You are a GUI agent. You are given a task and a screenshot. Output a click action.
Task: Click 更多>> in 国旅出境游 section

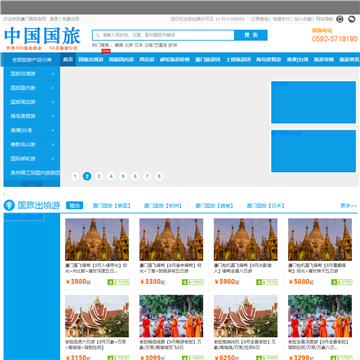(x=349, y=206)
